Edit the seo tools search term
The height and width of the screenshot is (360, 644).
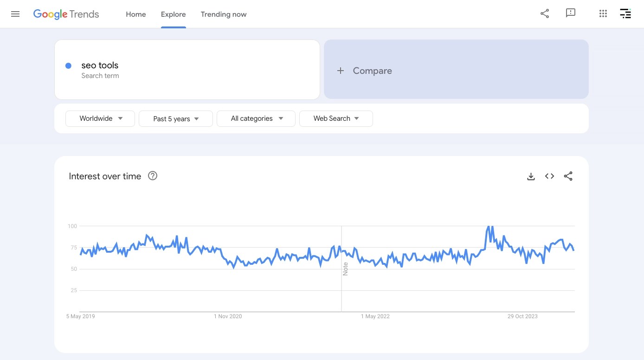pos(100,65)
